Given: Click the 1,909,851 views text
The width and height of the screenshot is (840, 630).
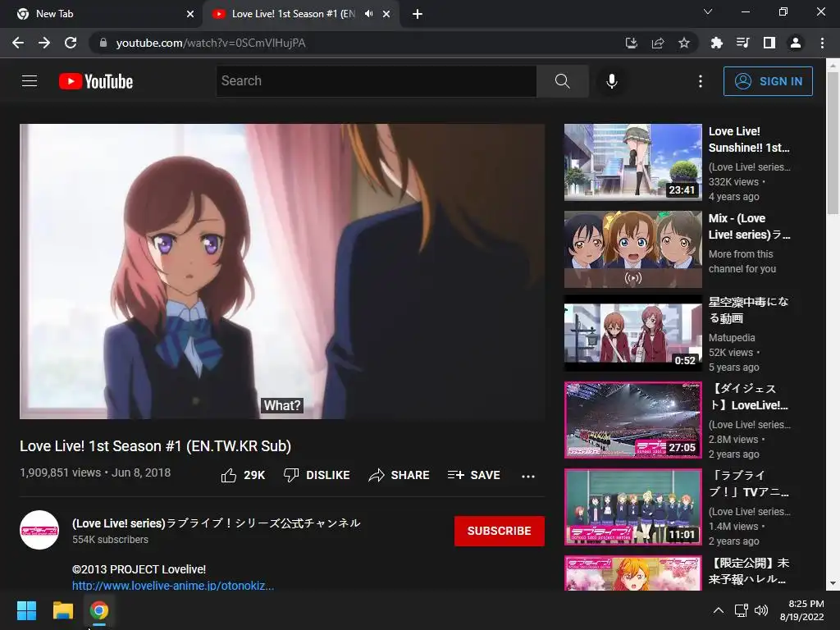Looking at the screenshot, I should click(60, 472).
